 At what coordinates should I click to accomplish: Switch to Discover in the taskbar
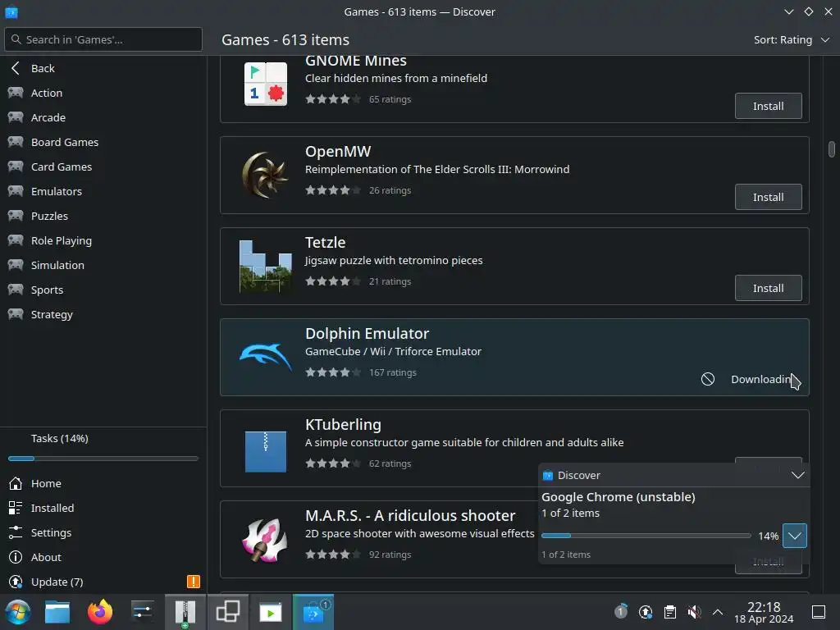tap(313, 612)
